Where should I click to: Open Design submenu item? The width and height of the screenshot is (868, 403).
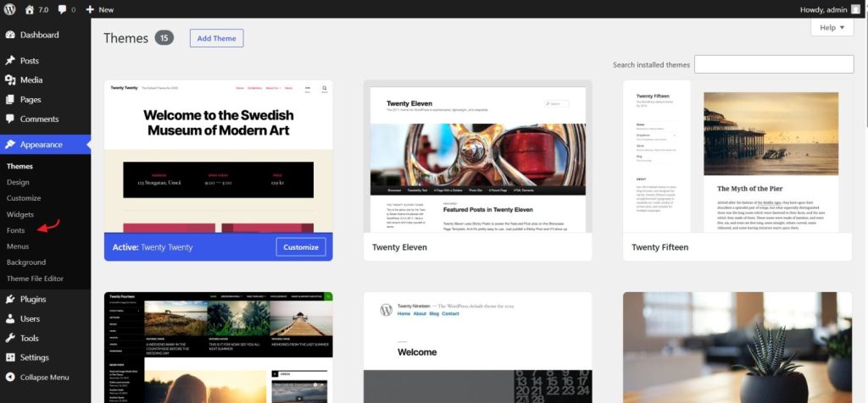(x=18, y=182)
